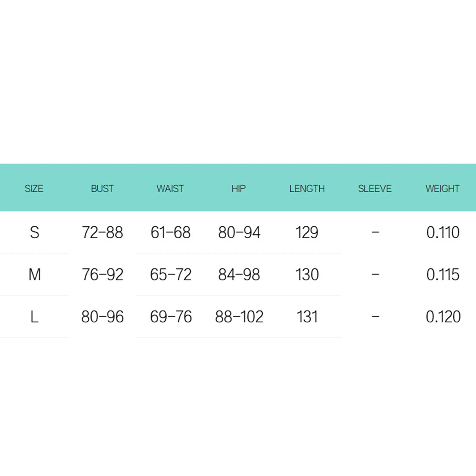Click the WEIGHT column header
Viewport: 476px width, 476px height.
pos(442,189)
